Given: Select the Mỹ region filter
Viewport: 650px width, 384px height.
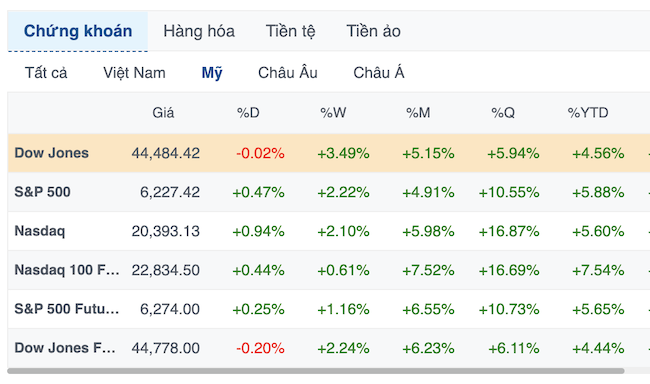Looking at the screenshot, I should click(x=212, y=73).
